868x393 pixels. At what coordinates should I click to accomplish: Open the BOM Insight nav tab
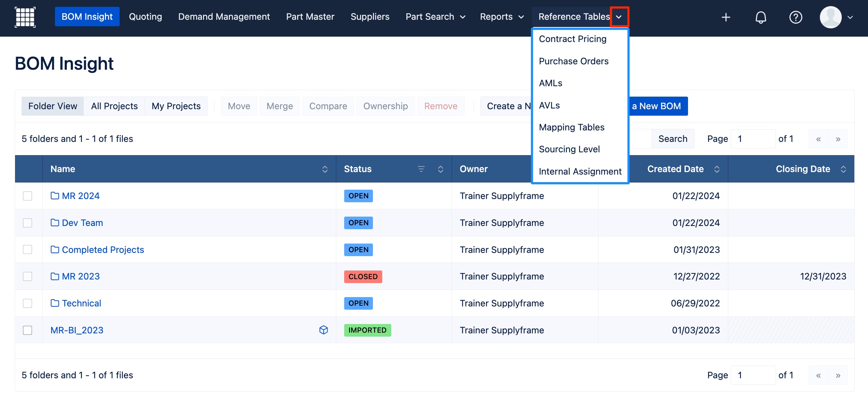[x=87, y=17]
